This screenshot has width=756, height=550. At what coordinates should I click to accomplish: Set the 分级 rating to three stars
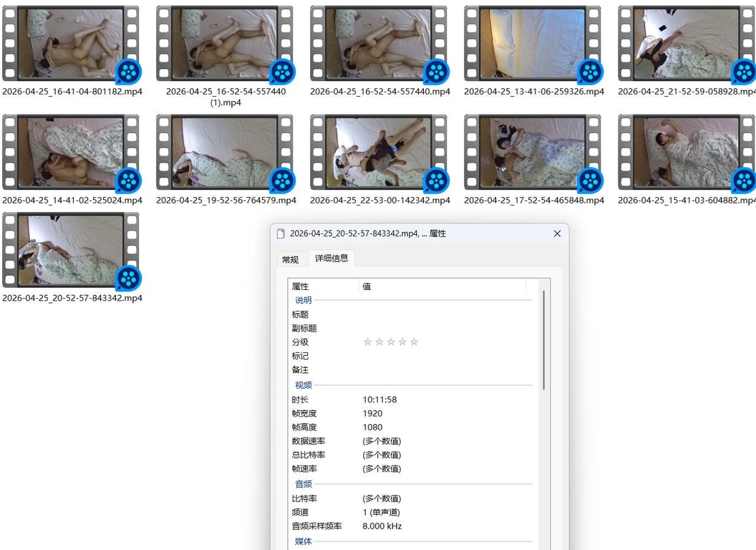391,342
